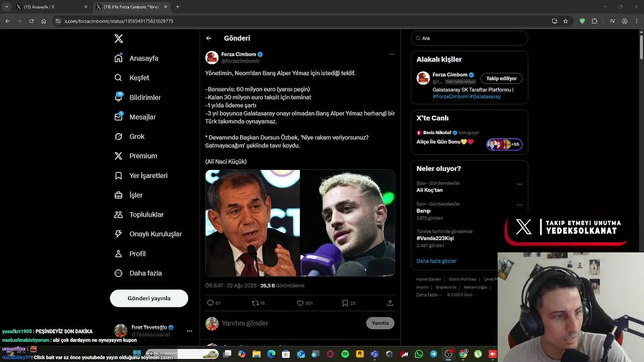Viewport: 644px width, 362px height.
Task: Click the Onaylı Kuruluşlar lightning icon
Action: (118, 234)
